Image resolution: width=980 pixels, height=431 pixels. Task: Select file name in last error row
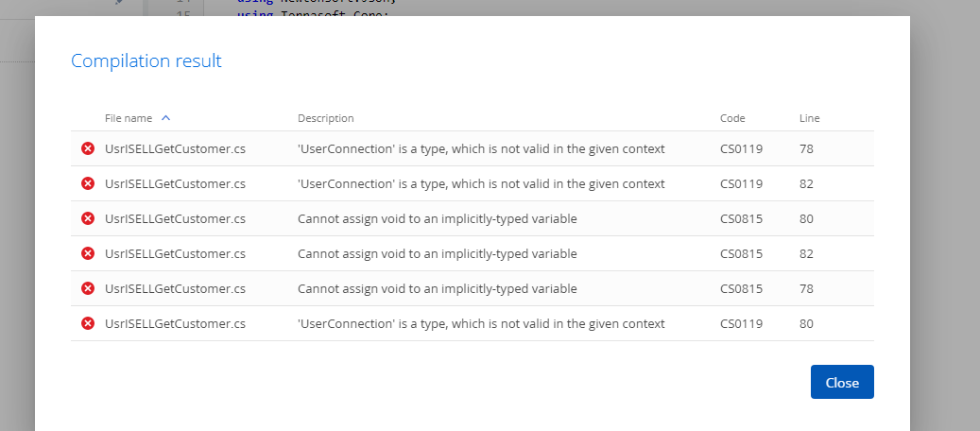[175, 324]
